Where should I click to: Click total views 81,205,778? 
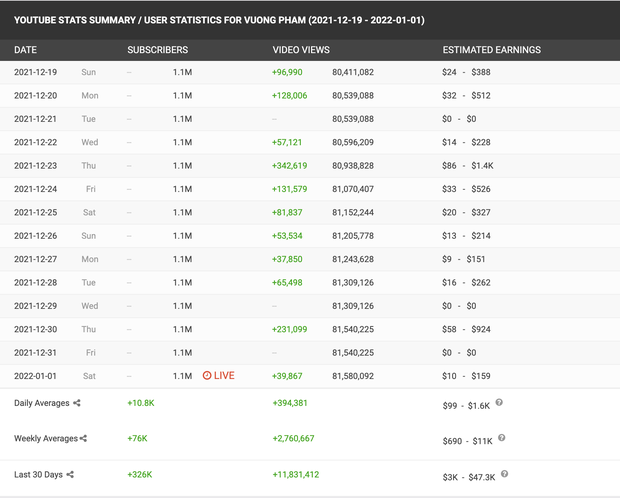pyautogui.click(x=353, y=235)
